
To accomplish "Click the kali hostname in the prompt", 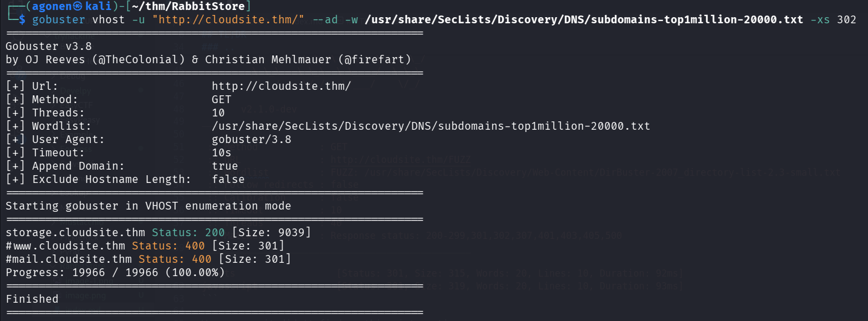I will 100,7.
